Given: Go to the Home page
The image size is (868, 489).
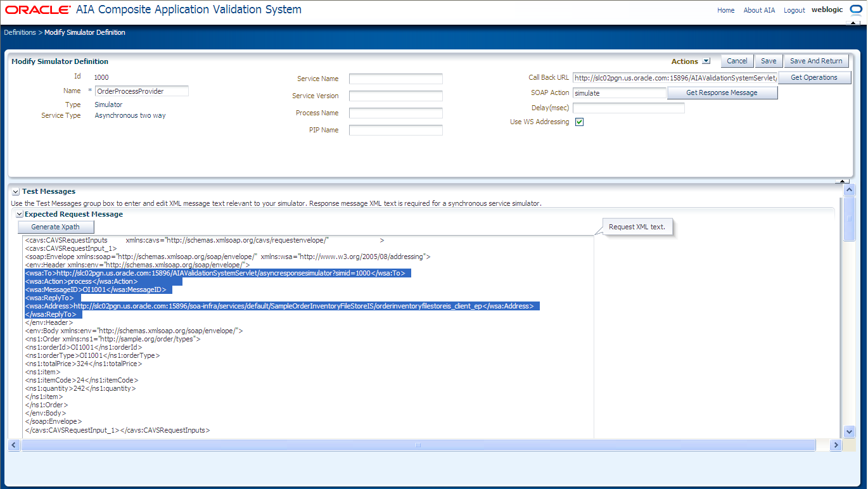Looking at the screenshot, I should [x=726, y=10].
